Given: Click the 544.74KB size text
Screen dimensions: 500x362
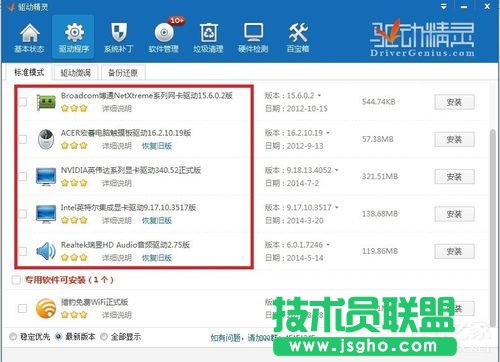Looking at the screenshot, I should pos(378,102).
